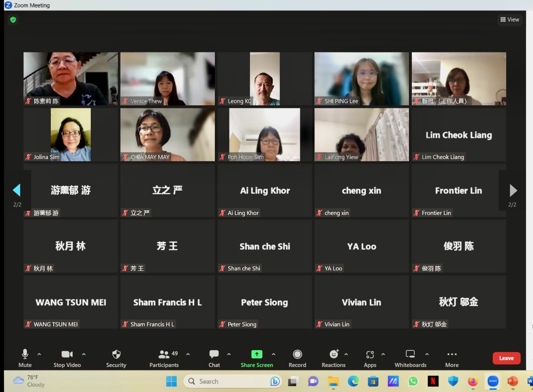Open the Participants panel
533x392 pixels.
(x=164, y=358)
